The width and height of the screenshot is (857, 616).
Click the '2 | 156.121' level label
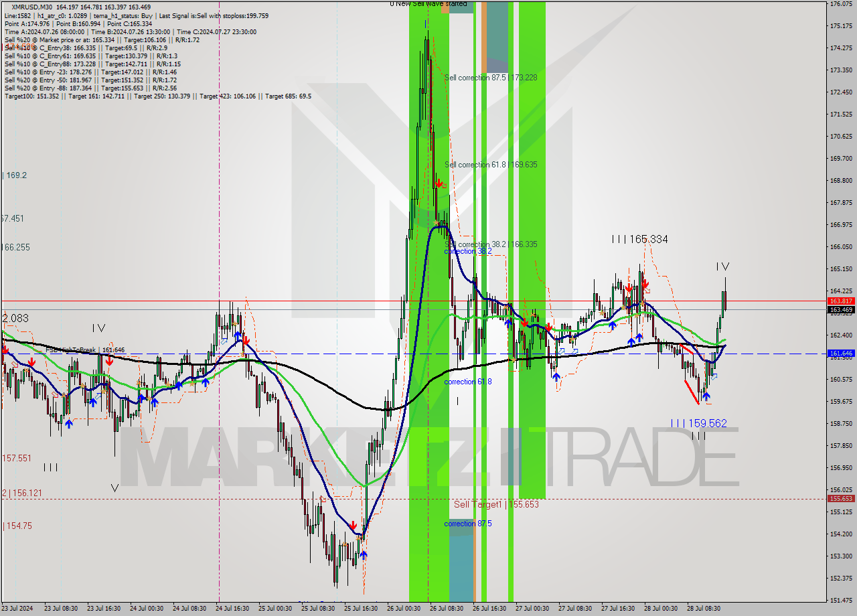(x=22, y=493)
